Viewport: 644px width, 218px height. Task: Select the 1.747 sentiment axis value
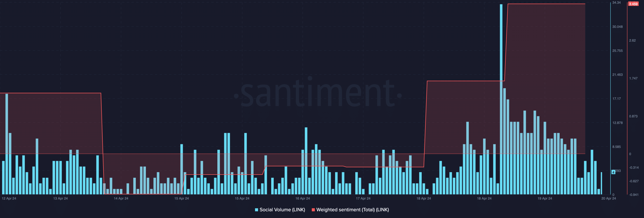click(633, 78)
